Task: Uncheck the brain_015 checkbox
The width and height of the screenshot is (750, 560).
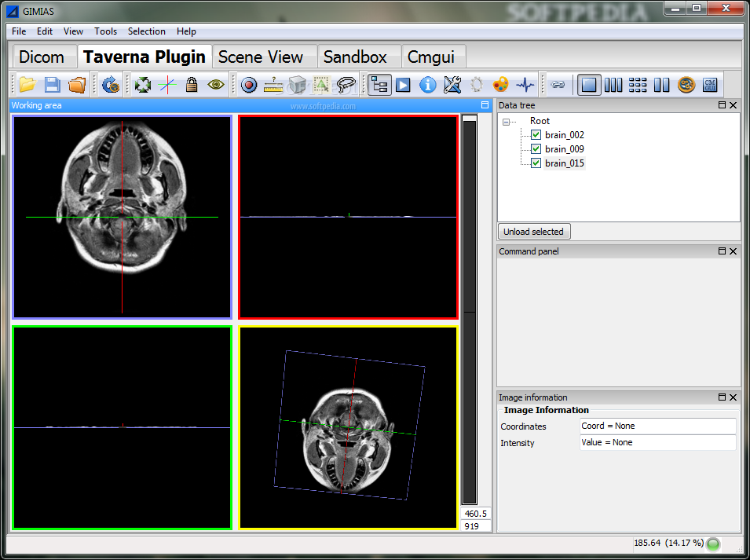Action: (x=536, y=163)
